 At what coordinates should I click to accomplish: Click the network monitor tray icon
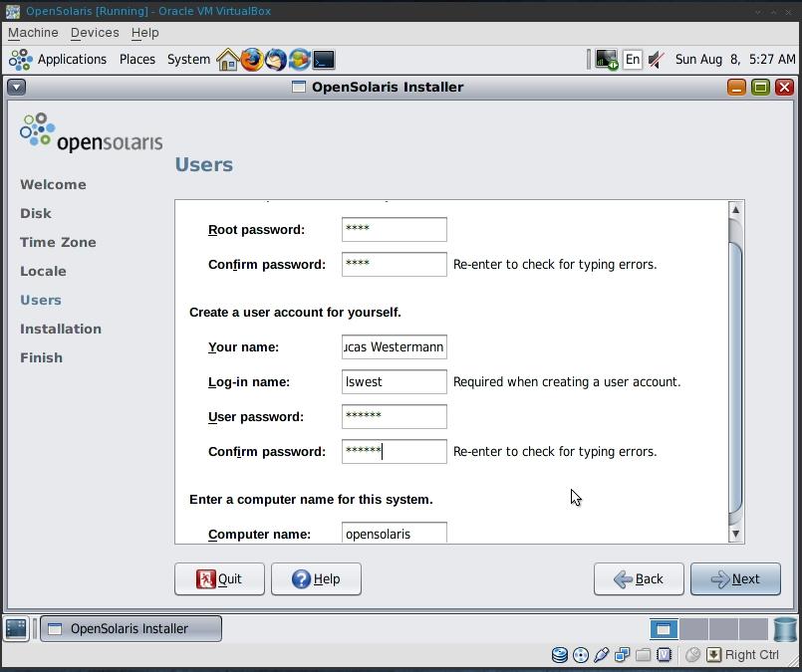pos(606,60)
